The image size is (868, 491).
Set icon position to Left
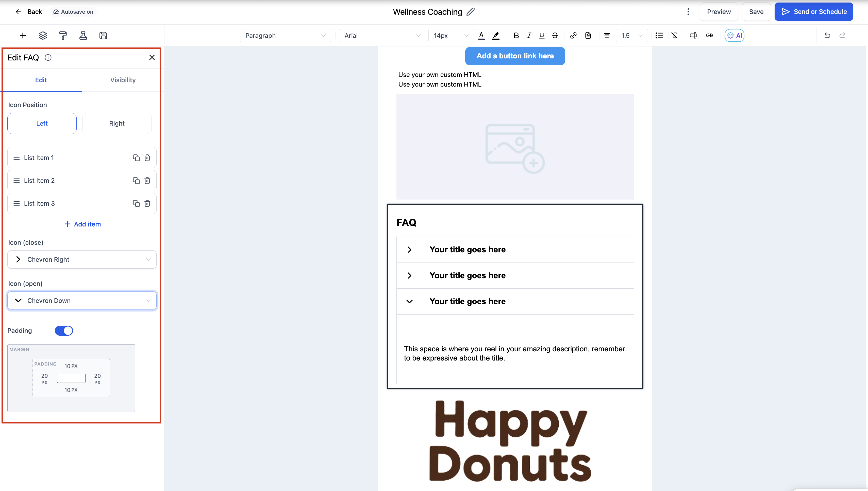[42, 123]
